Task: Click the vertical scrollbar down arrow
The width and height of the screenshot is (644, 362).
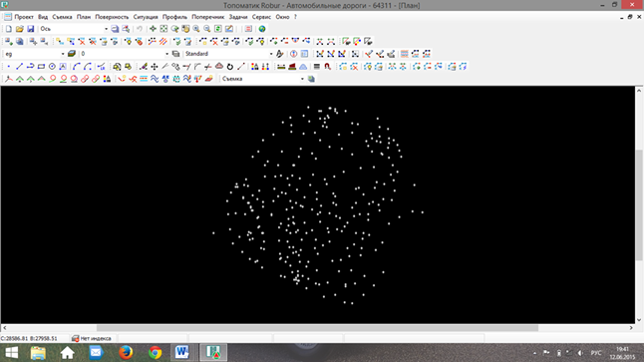Action: pos(639,320)
